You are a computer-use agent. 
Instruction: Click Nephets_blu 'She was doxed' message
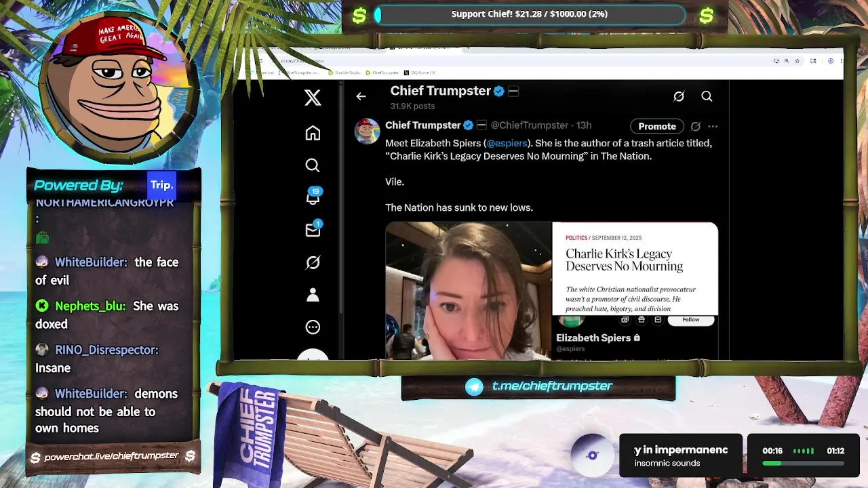(x=106, y=315)
